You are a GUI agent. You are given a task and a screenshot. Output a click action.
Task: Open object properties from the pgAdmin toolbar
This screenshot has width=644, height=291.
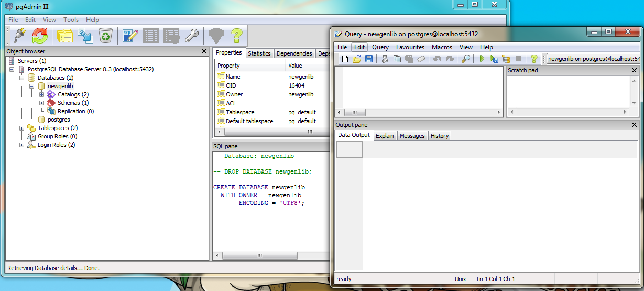(x=65, y=36)
